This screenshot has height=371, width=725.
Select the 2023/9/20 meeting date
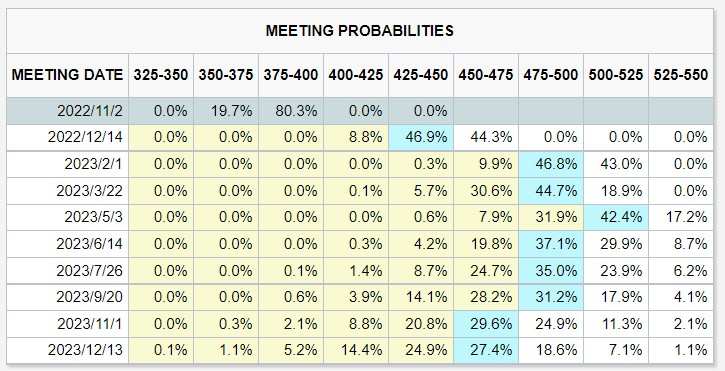(90, 297)
